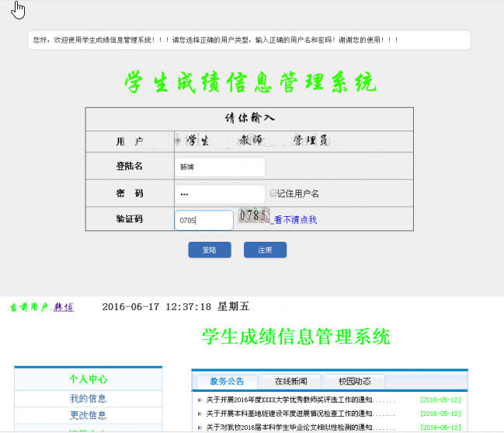Click arrow bullet beside 毕业论文 notice
Viewport: 504px width, 433px height.
pyautogui.click(x=200, y=428)
